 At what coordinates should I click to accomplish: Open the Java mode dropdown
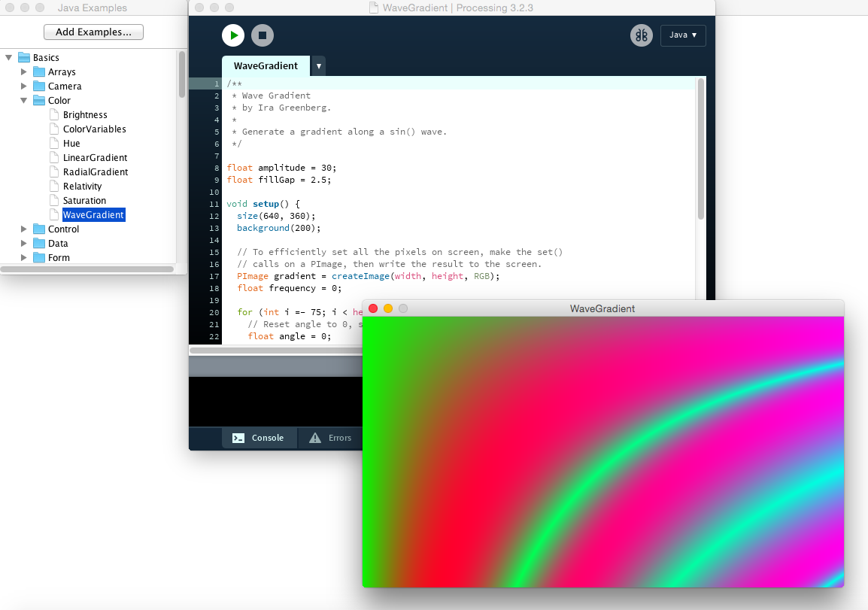tap(683, 35)
